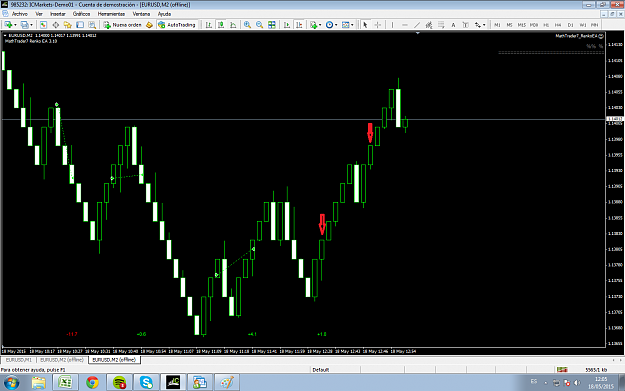This screenshot has width=625, height=391.
Task: Open Excel from the taskbar
Action: (65, 383)
